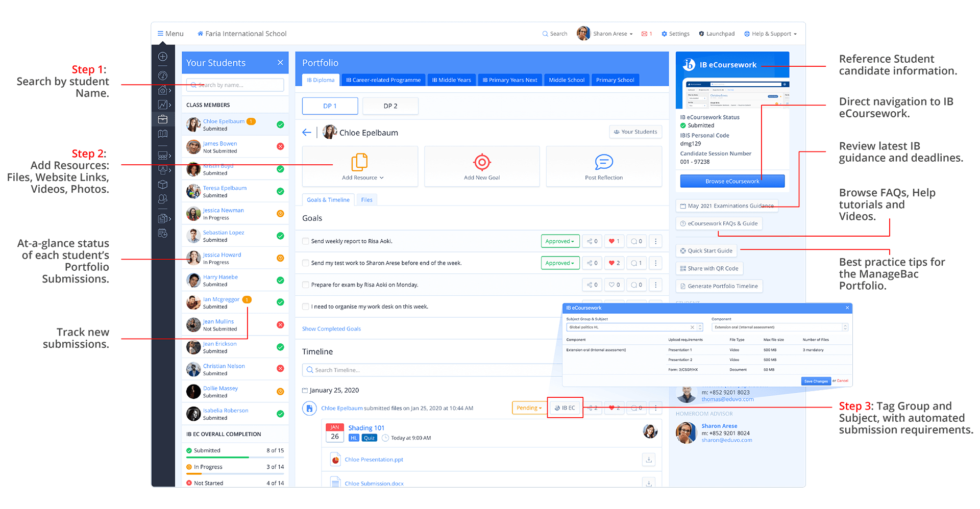The height and width of the screenshot is (509, 980).
Task: Open eCoursework FAQs & Guide
Action: (719, 223)
